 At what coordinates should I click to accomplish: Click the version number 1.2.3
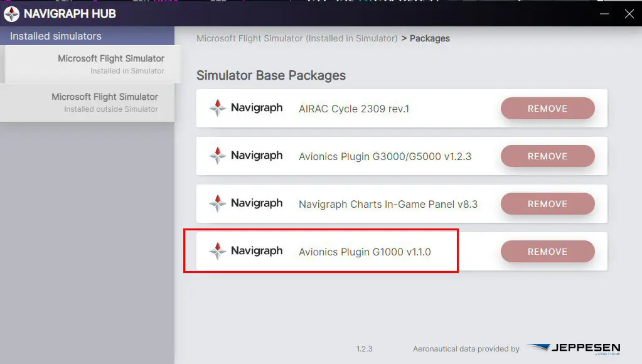pos(365,349)
